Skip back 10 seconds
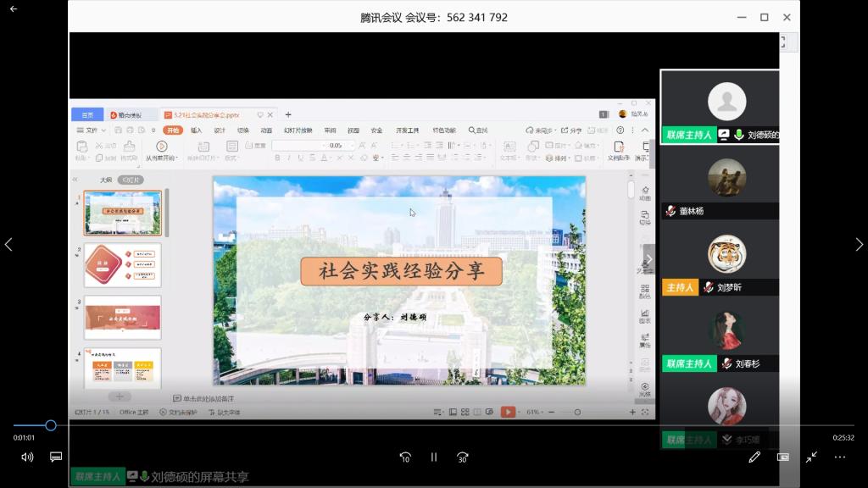This screenshot has width=868, height=488. (x=405, y=457)
